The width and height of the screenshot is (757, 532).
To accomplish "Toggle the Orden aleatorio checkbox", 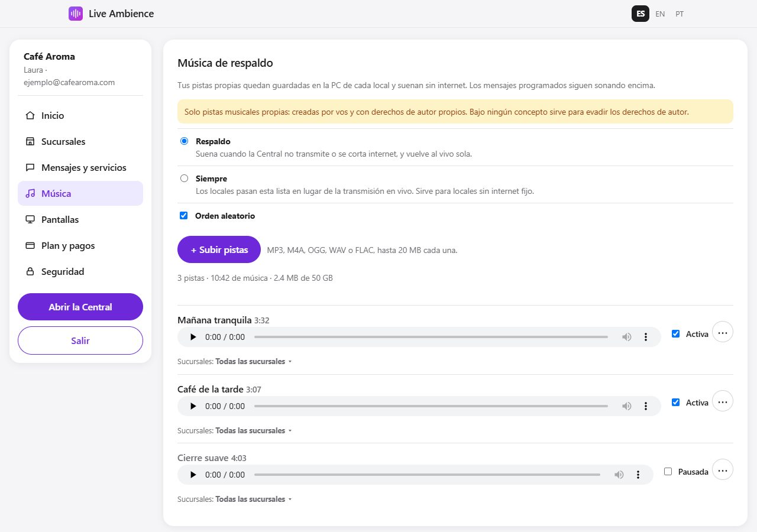I will [184, 216].
